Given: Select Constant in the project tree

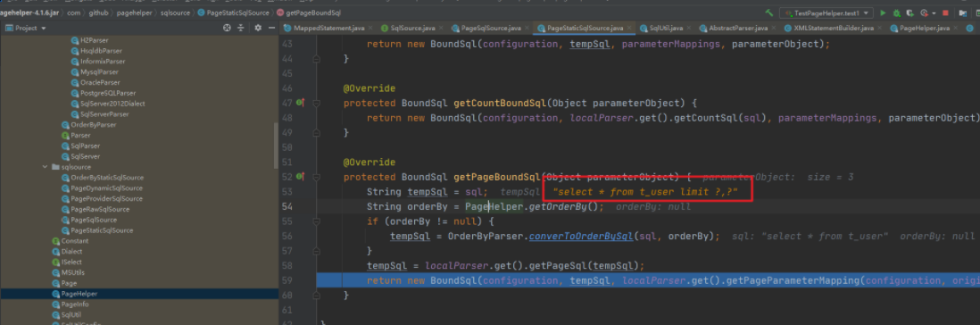Looking at the screenshot, I should (x=70, y=241).
